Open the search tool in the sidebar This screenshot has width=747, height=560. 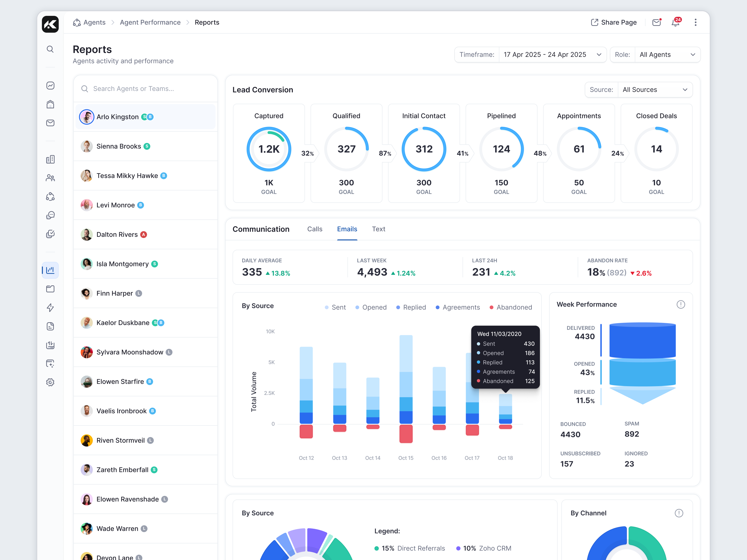point(50,49)
